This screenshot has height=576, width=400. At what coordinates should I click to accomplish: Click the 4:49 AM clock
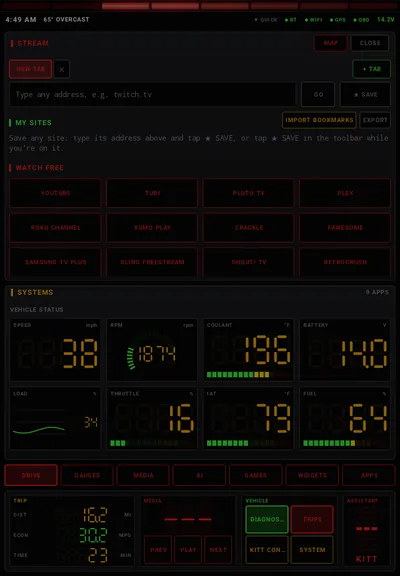(x=21, y=19)
